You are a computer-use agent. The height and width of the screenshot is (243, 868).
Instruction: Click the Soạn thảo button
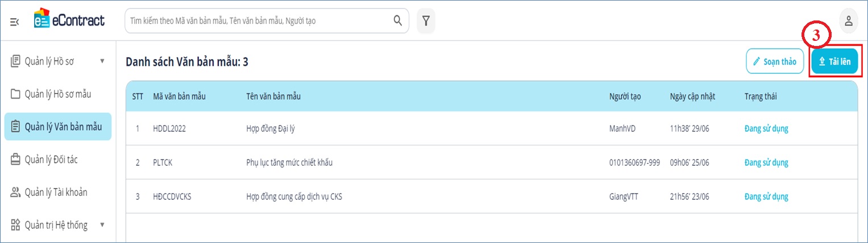774,61
